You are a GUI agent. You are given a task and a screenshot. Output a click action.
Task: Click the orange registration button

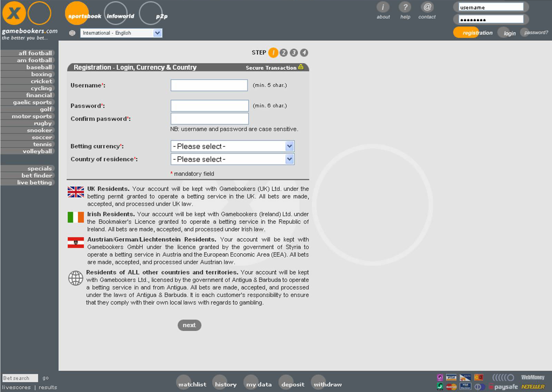tap(473, 33)
